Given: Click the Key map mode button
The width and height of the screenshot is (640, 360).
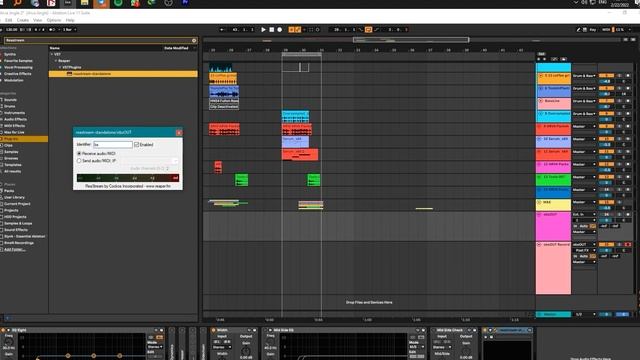Looking at the screenshot, I should (x=592, y=29).
